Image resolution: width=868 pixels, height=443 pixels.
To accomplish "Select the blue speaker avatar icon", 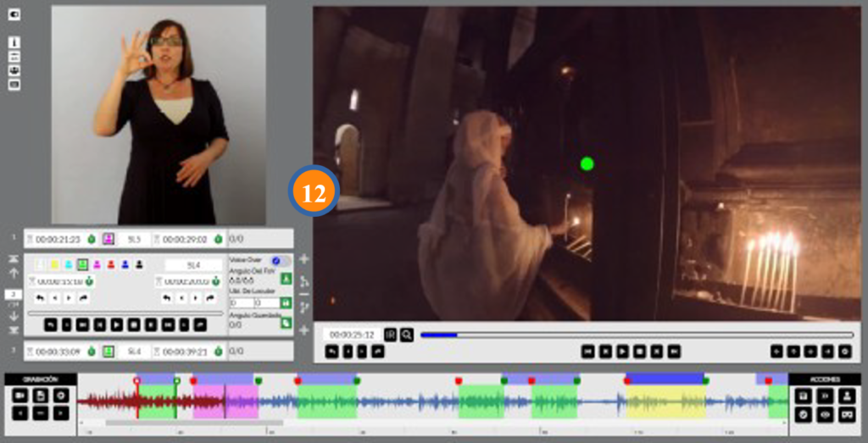I will click(x=125, y=265).
